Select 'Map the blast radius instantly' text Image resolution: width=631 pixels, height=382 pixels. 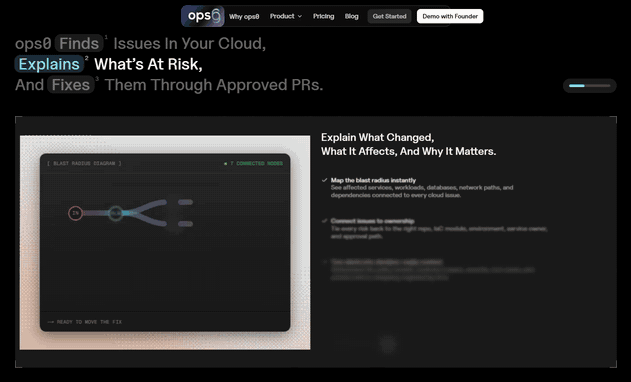point(373,180)
